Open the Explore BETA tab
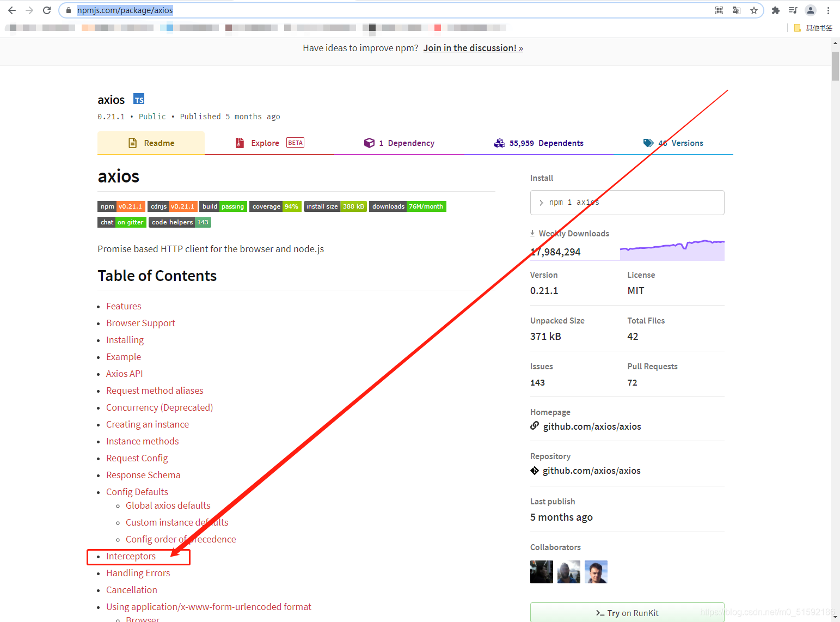Screen dimensions: 840x622 pos(269,143)
